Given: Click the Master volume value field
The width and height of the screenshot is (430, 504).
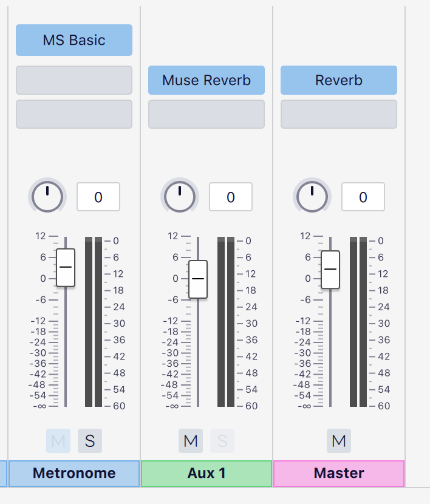Looking at the screenshot, I should pos(363,197).
